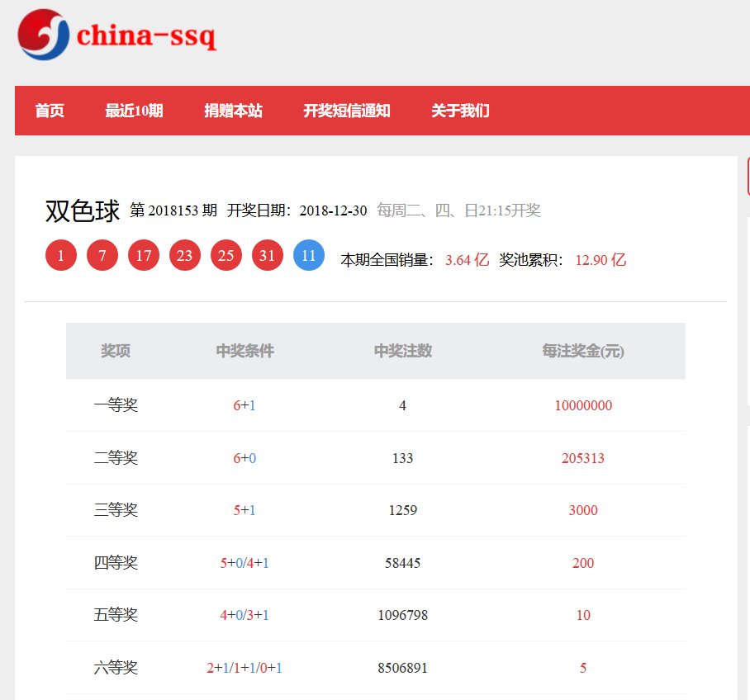This screenshot has height=700, width=750.
Task: Select red ball number 17
Action: (x=143, y=255)
